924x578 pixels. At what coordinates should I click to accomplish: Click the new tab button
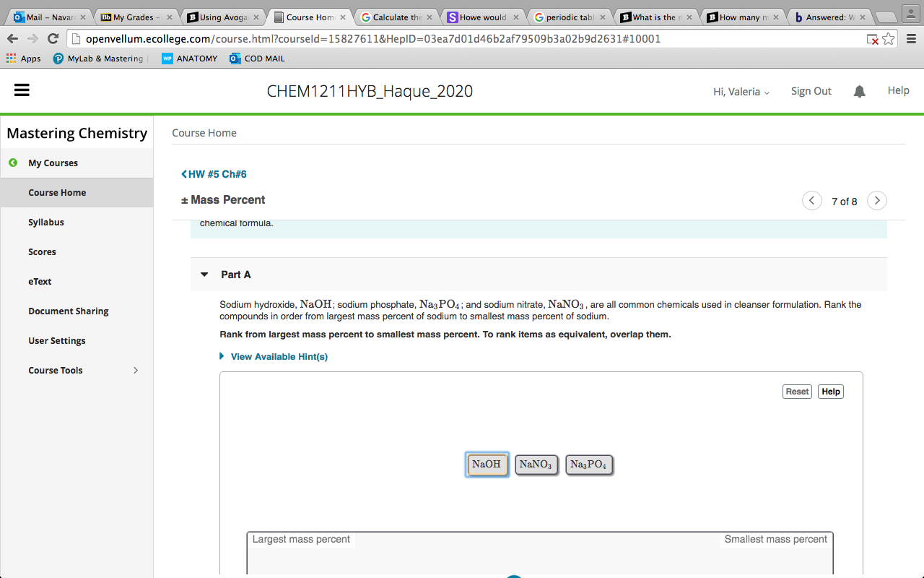884,17
